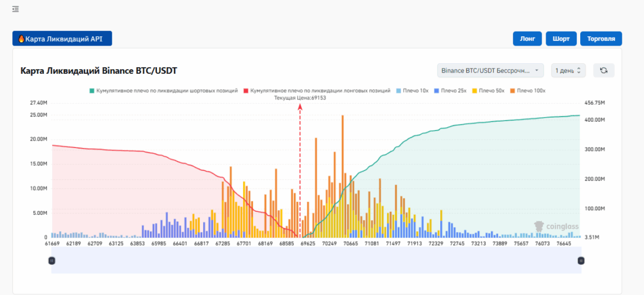Click the 61669 price axis label
644x295 pixels.
point(52,243)
